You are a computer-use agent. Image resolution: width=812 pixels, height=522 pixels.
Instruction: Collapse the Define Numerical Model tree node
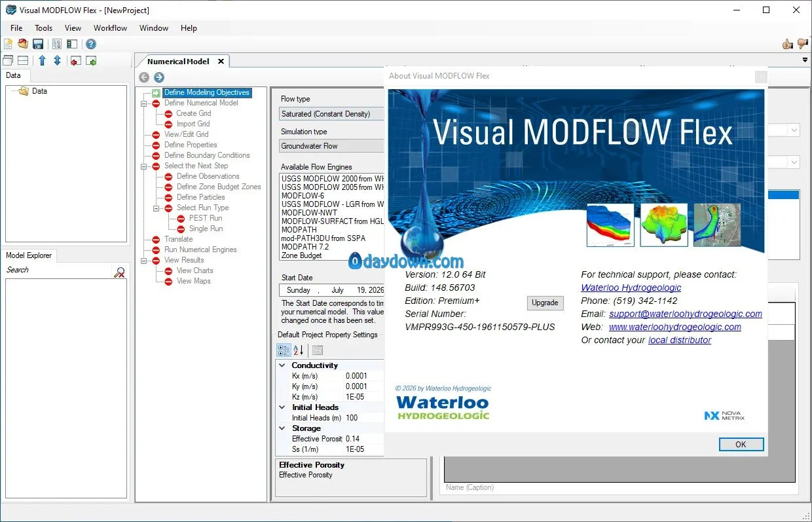[x=144, y=103]
